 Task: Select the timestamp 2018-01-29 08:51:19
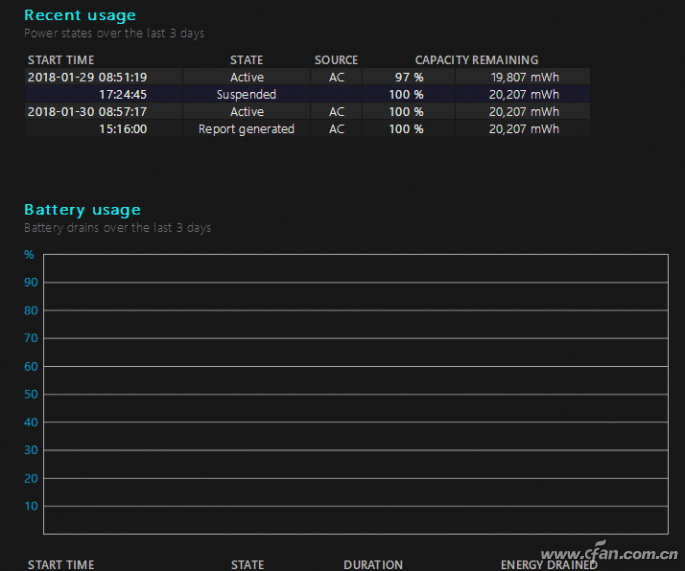point(87,77)
